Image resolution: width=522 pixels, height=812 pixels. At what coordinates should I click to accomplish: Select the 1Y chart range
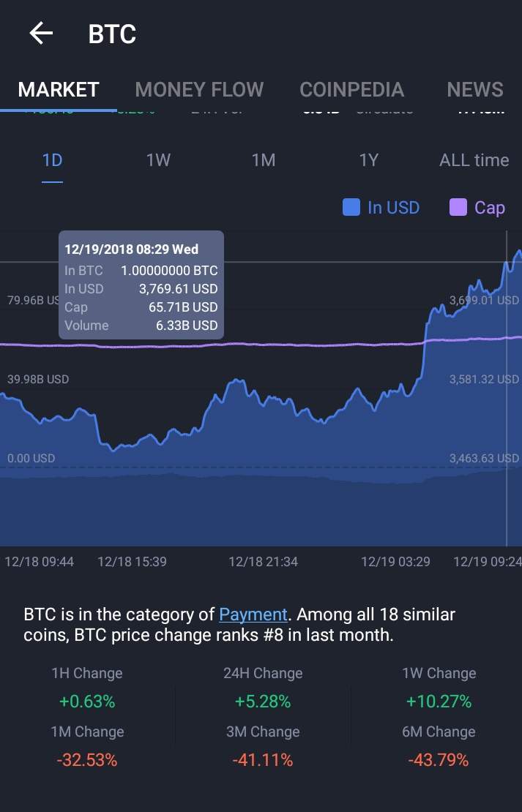pyautogui.click(x=368, y=160)
